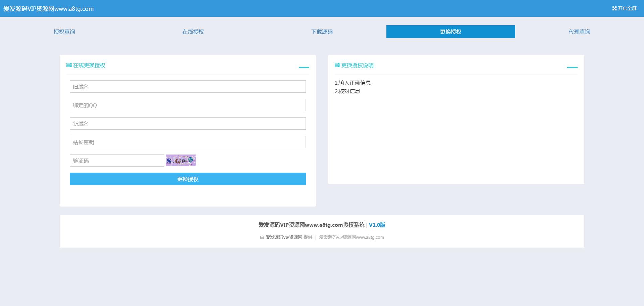Click the list icon beside 更换授权说明
The image size is (644, 306).
click(337, 65)
